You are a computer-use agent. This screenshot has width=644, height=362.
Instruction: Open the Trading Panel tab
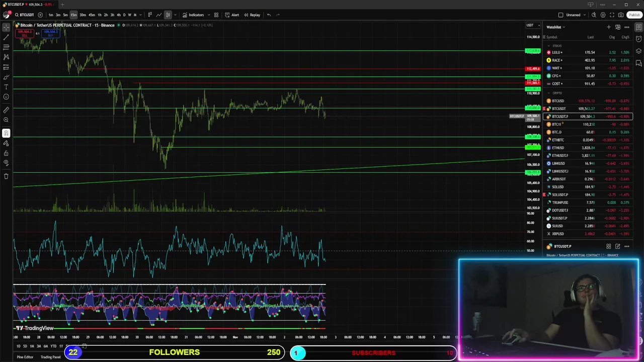[50, 357]
